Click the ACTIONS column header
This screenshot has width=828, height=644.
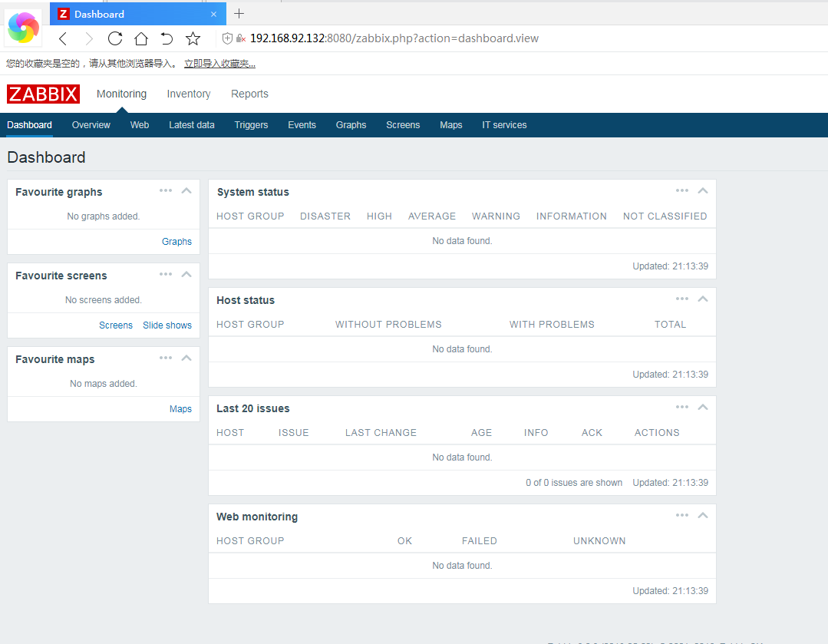657,433
